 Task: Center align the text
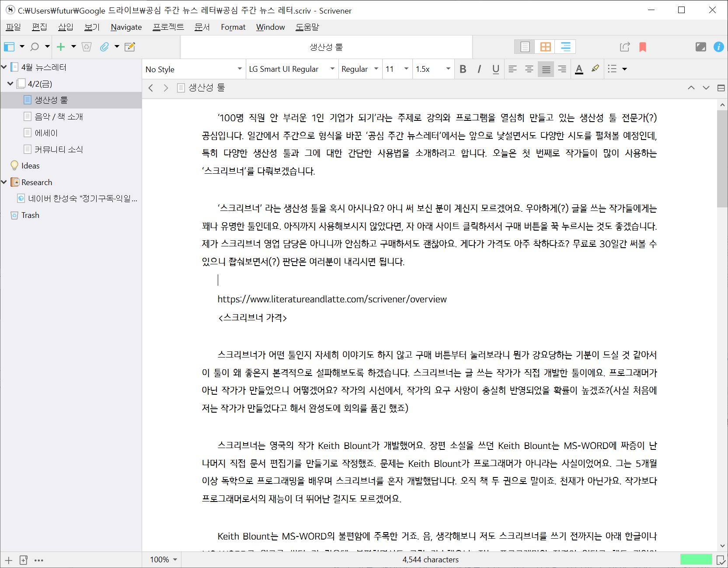(529, 69)
